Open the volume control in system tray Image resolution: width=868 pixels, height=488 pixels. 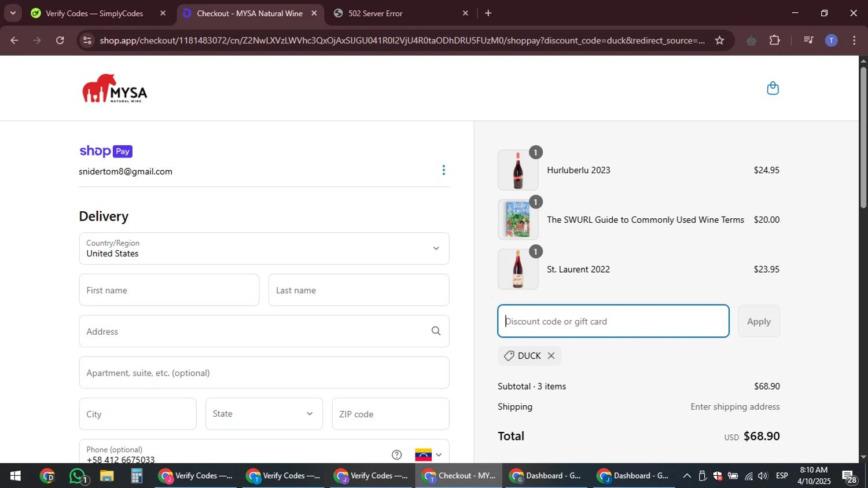(x=763, y=476)
